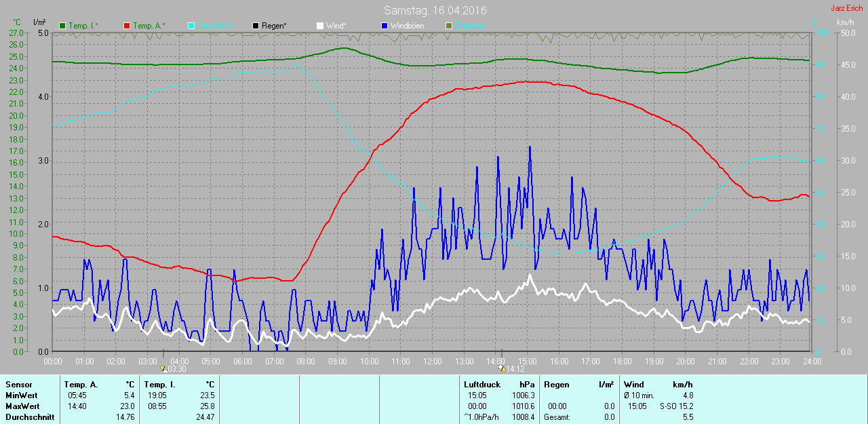Click the 'Temp. A.' column header in table
The image size is (868, 424).
pos(81,385)
